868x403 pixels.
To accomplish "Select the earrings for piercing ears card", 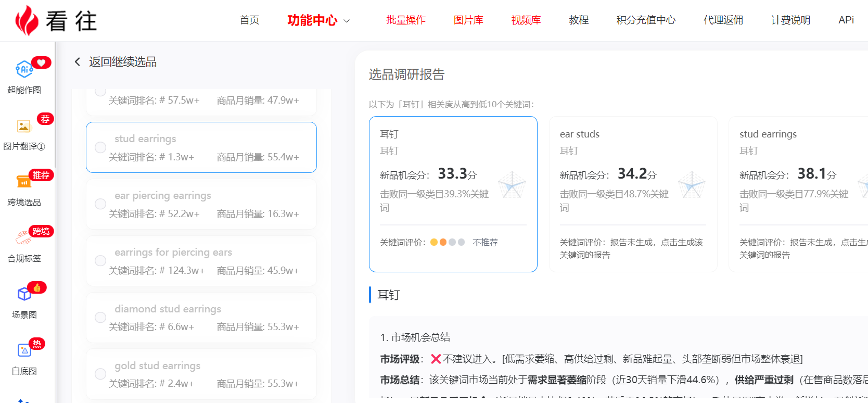I will [x=201, y=261].
